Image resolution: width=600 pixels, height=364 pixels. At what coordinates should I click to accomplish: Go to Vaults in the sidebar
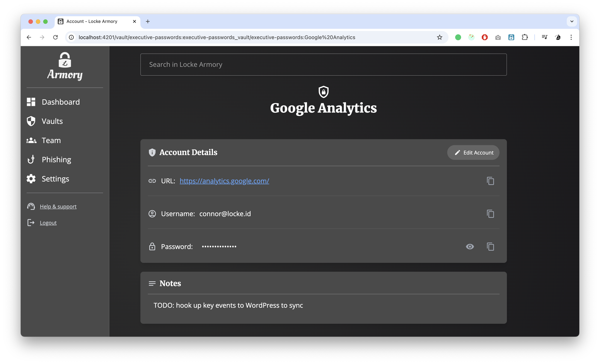tap(45, 121)
